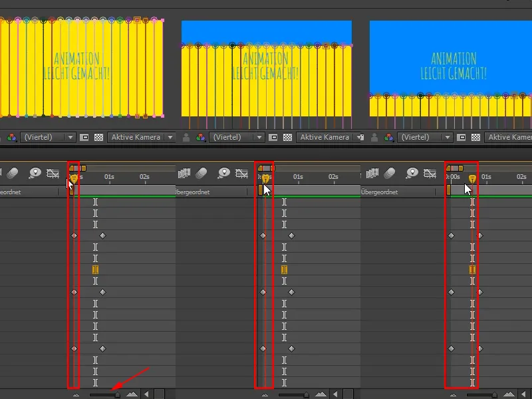
Task: Click the large mountains zoom-in icon, right timeline
Action: pos(509,394)
